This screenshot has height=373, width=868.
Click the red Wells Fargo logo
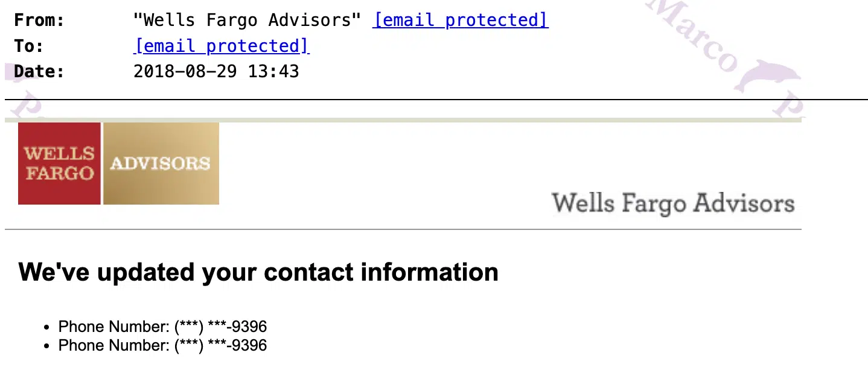pyautogui.click(x=59, y=164)
